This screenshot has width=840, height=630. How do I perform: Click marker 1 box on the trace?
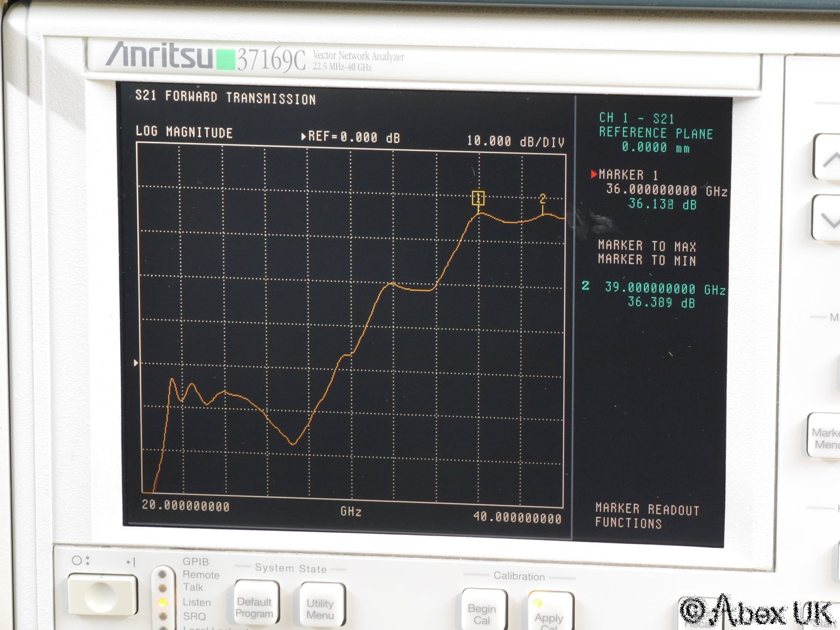pos(478,198)
